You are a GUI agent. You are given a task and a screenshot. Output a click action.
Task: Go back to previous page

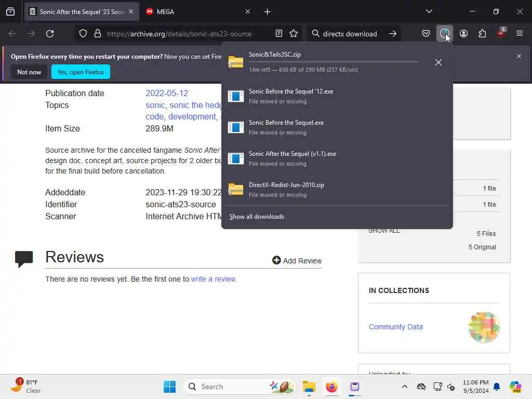(12, 34)
